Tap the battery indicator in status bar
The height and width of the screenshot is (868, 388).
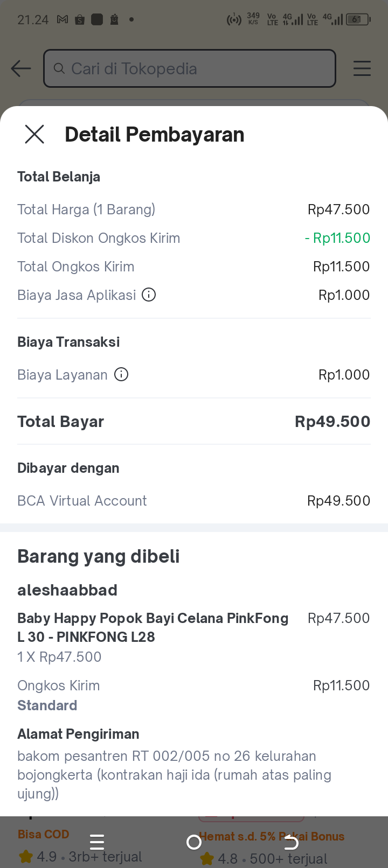[358, 20]
